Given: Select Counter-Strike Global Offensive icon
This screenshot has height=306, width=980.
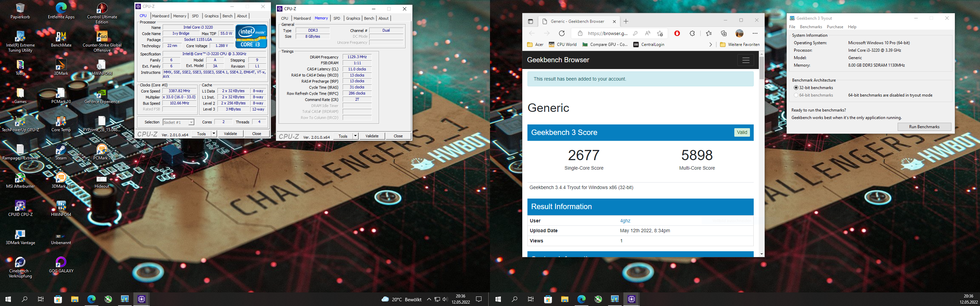Looking at the screenshot, I should pos(102,41).
